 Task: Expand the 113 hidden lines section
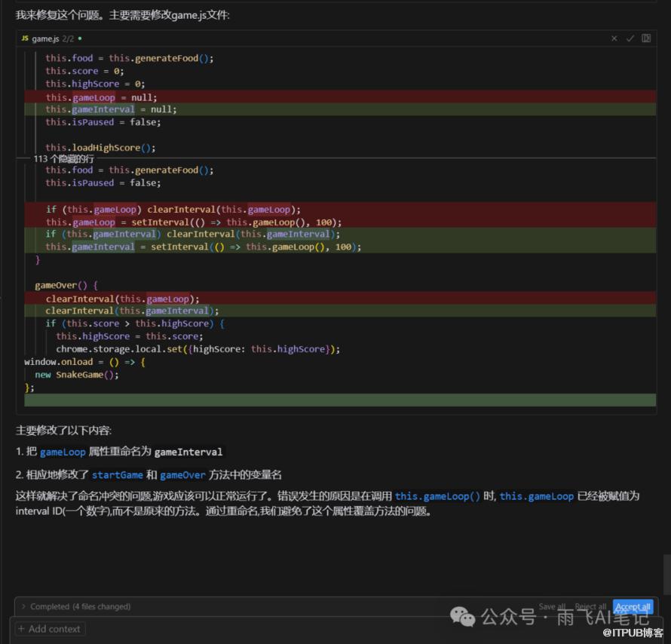63,159
